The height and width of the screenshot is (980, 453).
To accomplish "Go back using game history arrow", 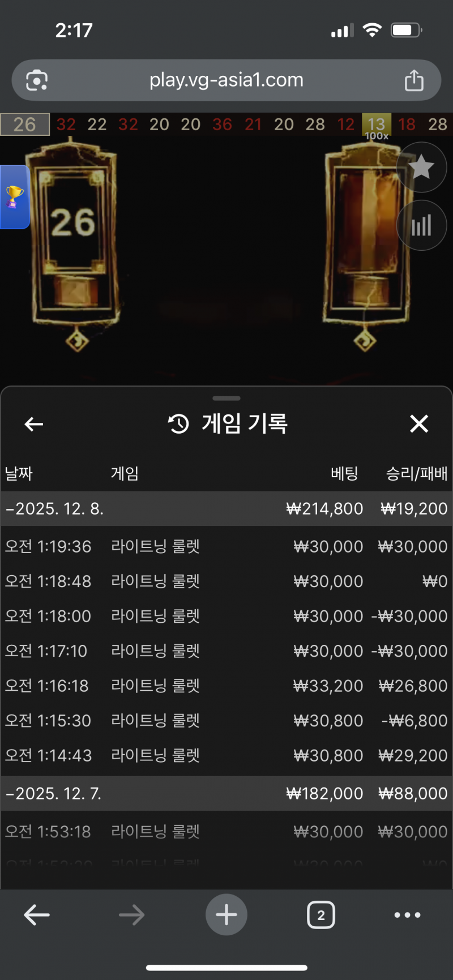I will pyautogui.click(x=34, y=423).
